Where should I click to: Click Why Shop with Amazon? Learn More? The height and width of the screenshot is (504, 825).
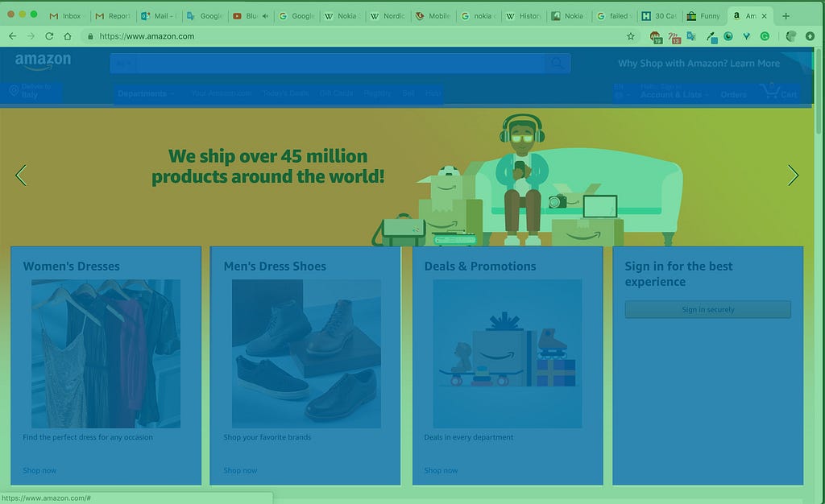tap(699, 64)
